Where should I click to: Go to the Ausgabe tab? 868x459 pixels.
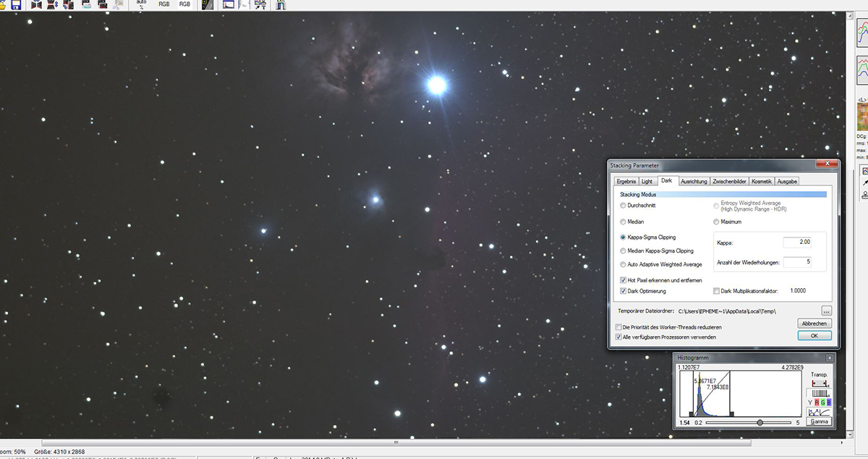coord(787,181)
